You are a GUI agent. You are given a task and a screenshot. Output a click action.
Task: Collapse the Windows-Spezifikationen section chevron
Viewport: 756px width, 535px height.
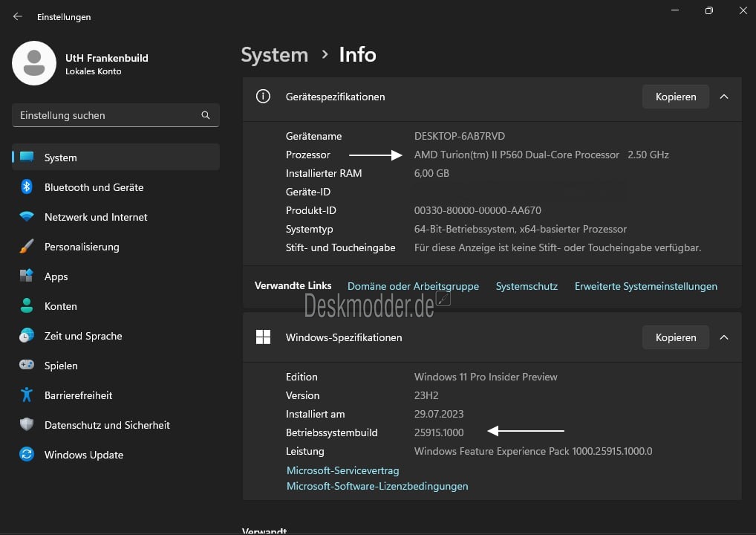click(x=724, y=337)
